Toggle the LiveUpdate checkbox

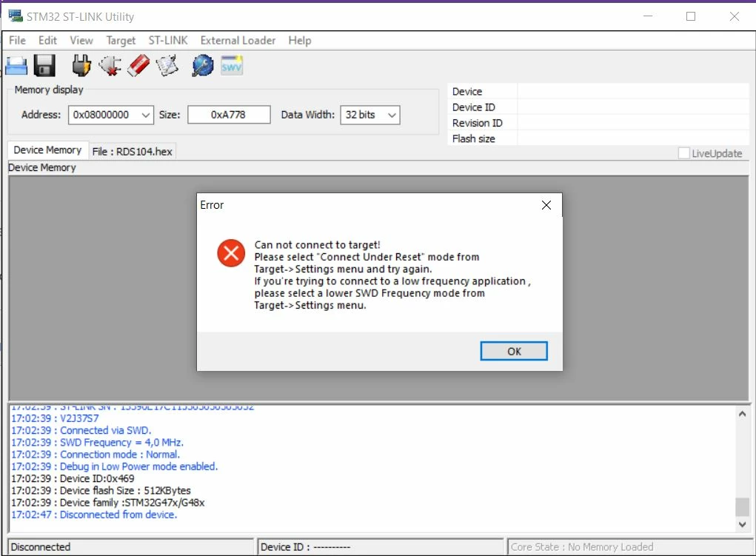click(683, 153)
